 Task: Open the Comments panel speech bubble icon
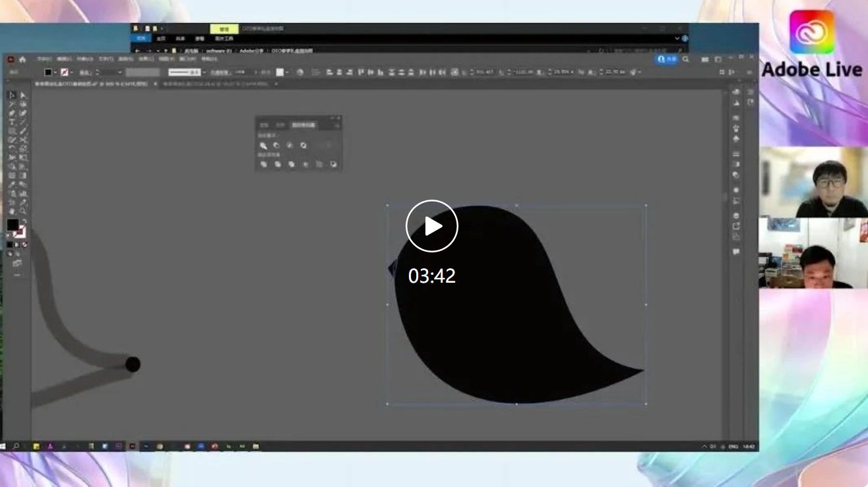tap(736, 252)
